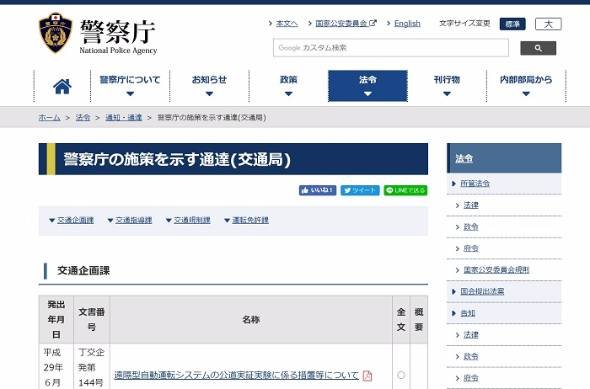Screen dimensions: 590x389
Task: Share with the Facebook いいね button
Action: click(x=318, y=190)
